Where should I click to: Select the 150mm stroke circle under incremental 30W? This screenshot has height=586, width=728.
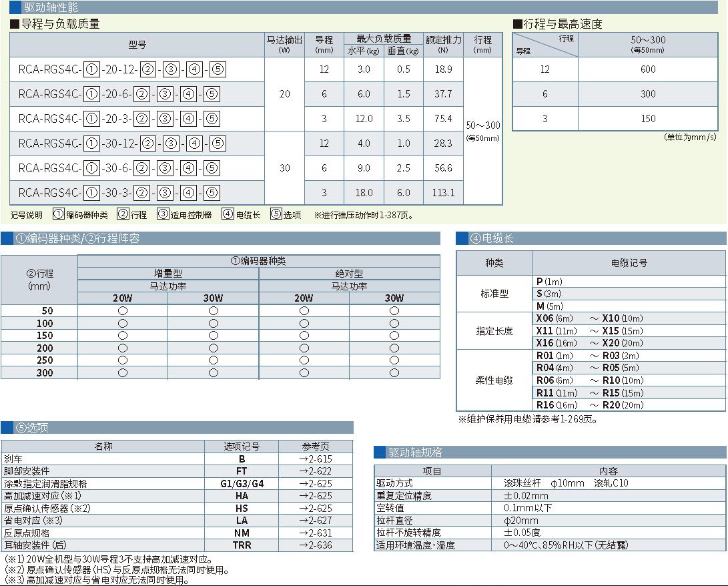coord(214,336)
